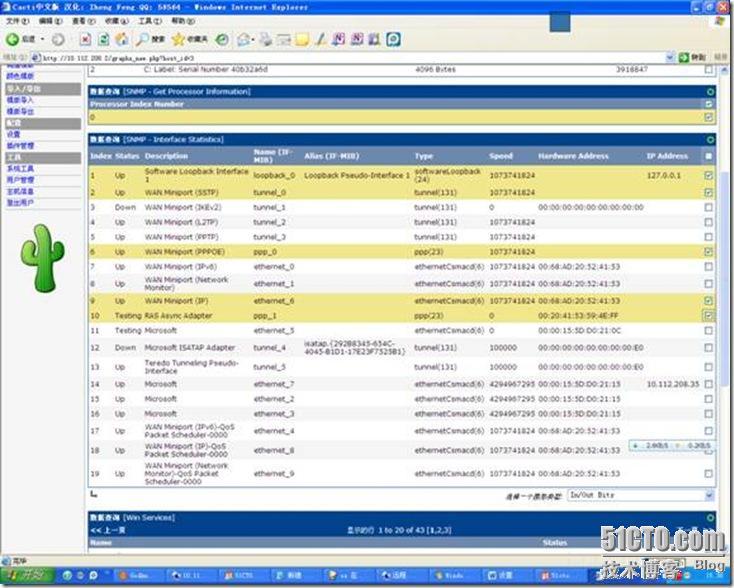
Task: Open the Favorites menu in menu bar
Action: (117, 21)
